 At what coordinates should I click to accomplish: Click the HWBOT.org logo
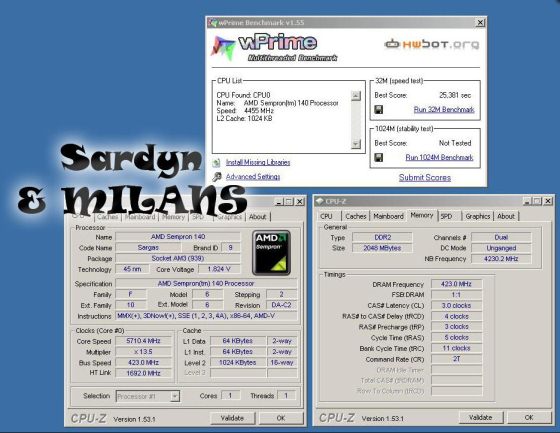[x=432, y=44]
